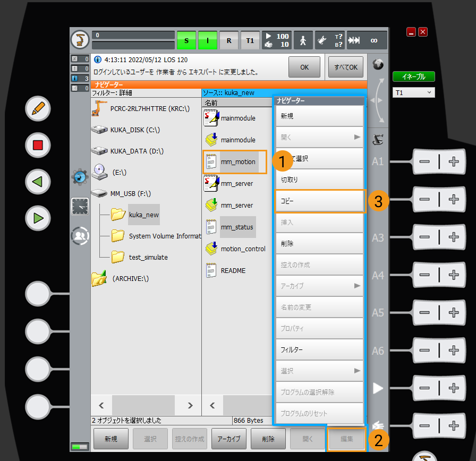
Task: Click left arrow of file list scrollbar
Action: click(x=212, y=405)
